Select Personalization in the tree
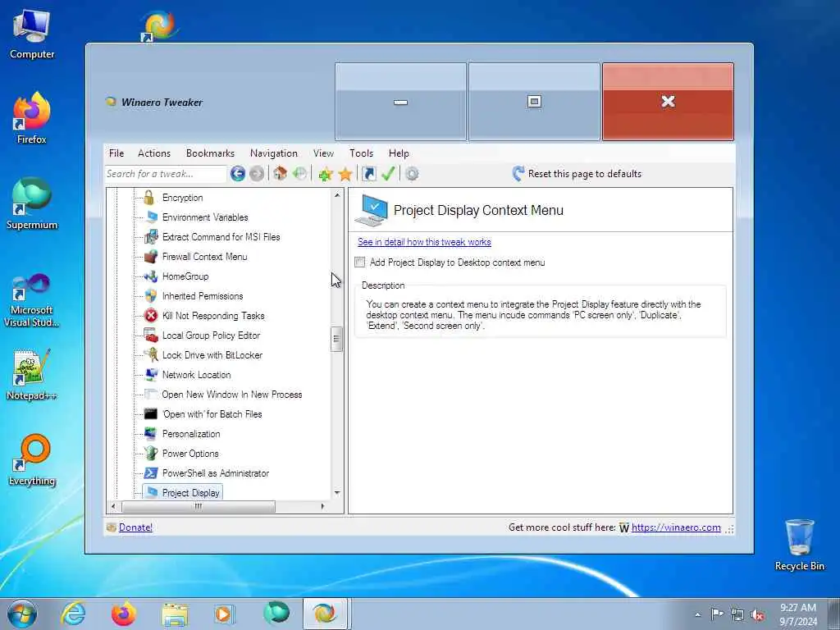The width and height of the screenshot is (840, 630). tap(191, 434)
